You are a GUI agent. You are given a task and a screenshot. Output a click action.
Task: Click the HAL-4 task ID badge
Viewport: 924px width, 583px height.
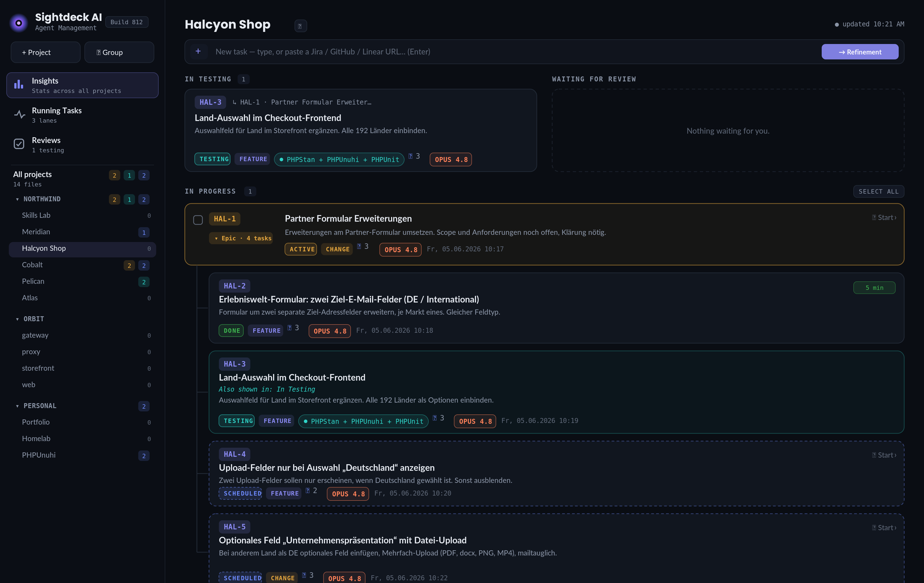point(235,454)
